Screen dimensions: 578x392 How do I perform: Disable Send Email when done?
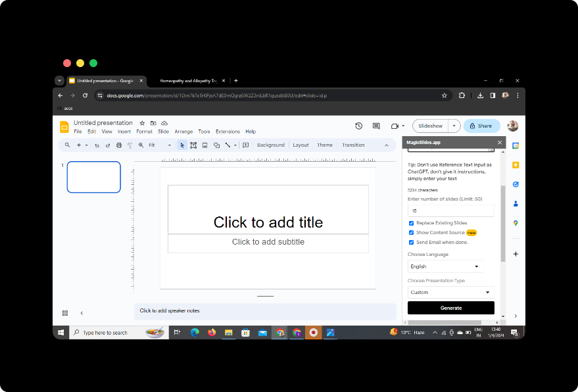tap(412, 242)
